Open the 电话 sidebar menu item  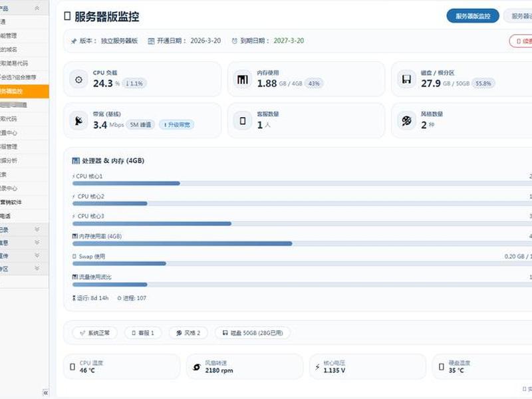(x=25, y=216)
